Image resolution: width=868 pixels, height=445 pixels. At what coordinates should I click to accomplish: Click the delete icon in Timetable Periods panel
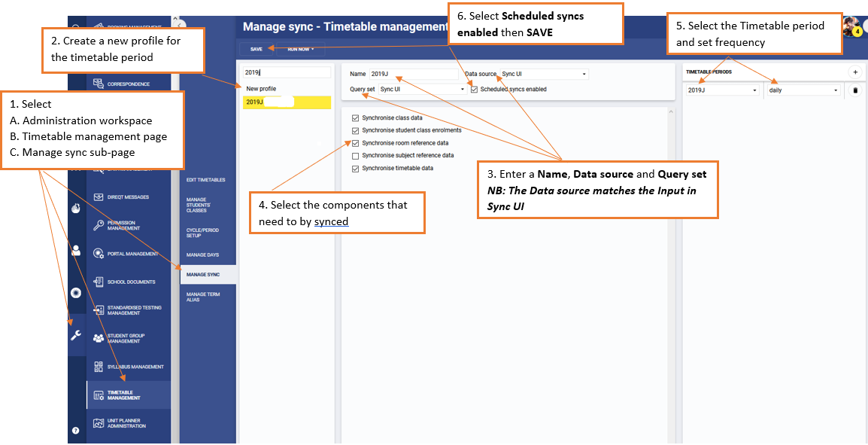856,89
